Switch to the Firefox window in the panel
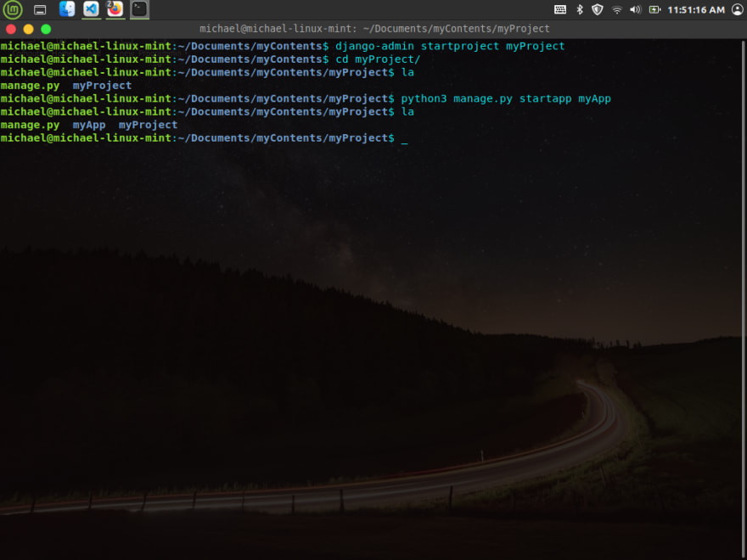747x560 pixels. coord(115,9)
